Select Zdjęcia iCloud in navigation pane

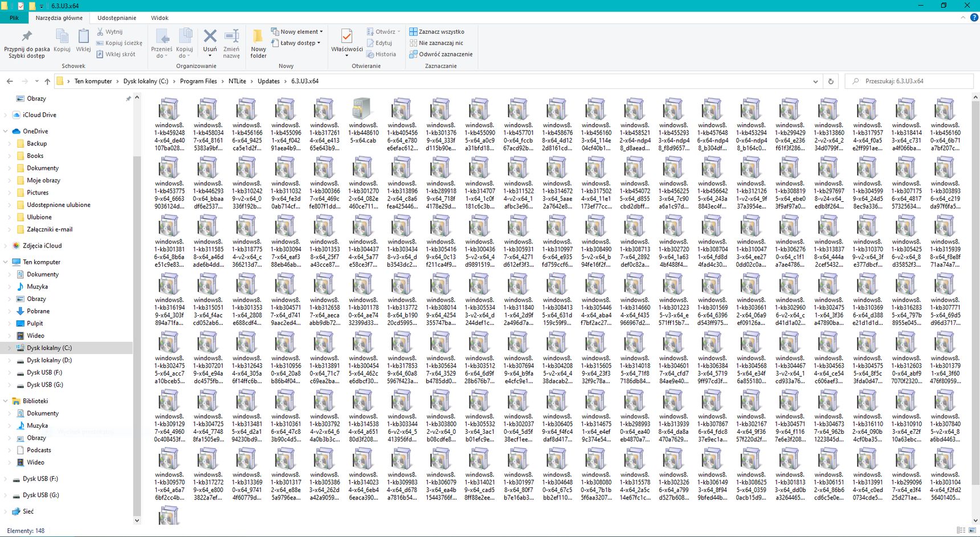42,246
